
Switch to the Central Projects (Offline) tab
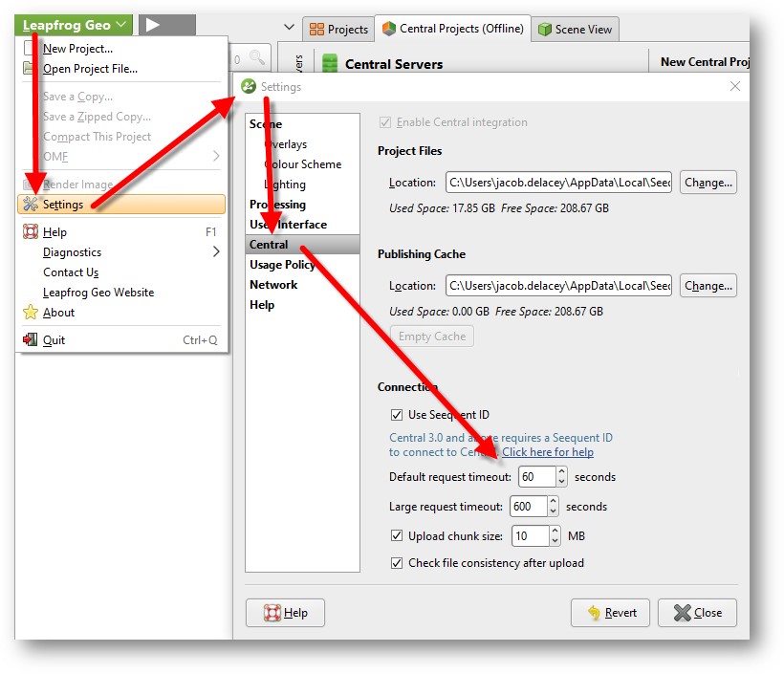point(452,29)
